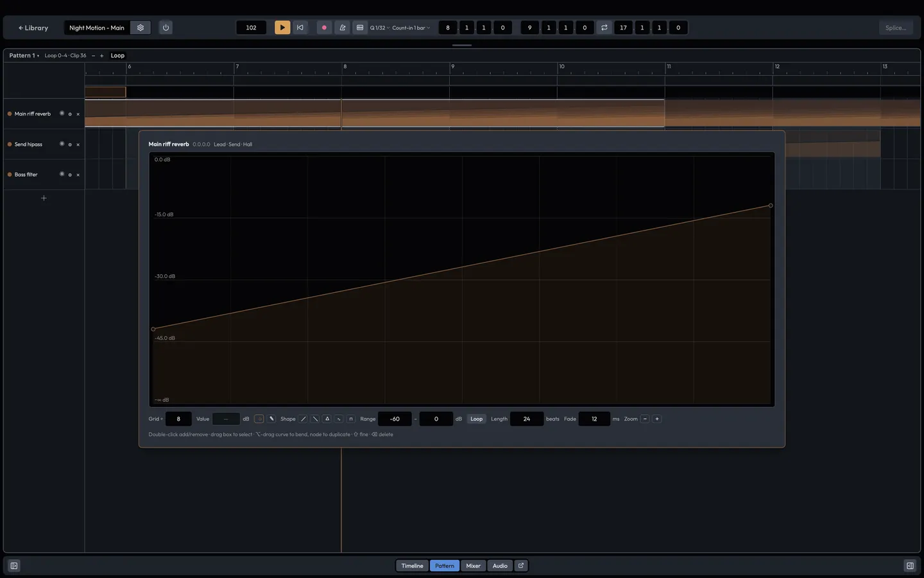Toggle the Main riff reverb lane enable knob

point(62,113)
